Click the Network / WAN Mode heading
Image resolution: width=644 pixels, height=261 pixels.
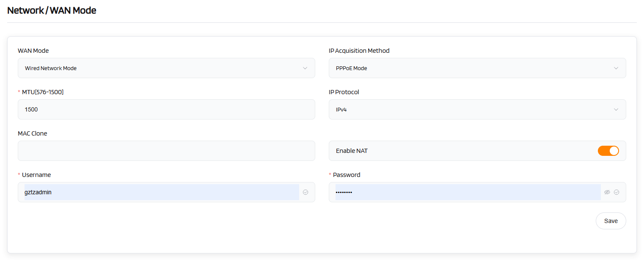pos(52,11)
